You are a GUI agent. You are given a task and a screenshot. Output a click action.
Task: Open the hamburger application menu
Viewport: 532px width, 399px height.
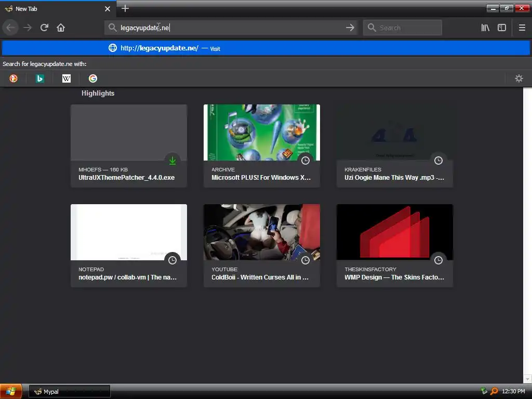pyautogui.click(x=522, y=28)
